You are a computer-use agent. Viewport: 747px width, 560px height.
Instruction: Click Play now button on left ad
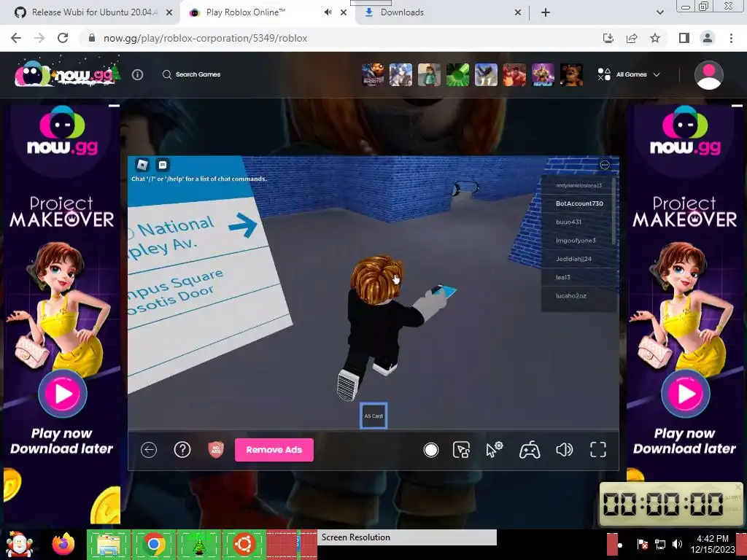click(63, 394)
